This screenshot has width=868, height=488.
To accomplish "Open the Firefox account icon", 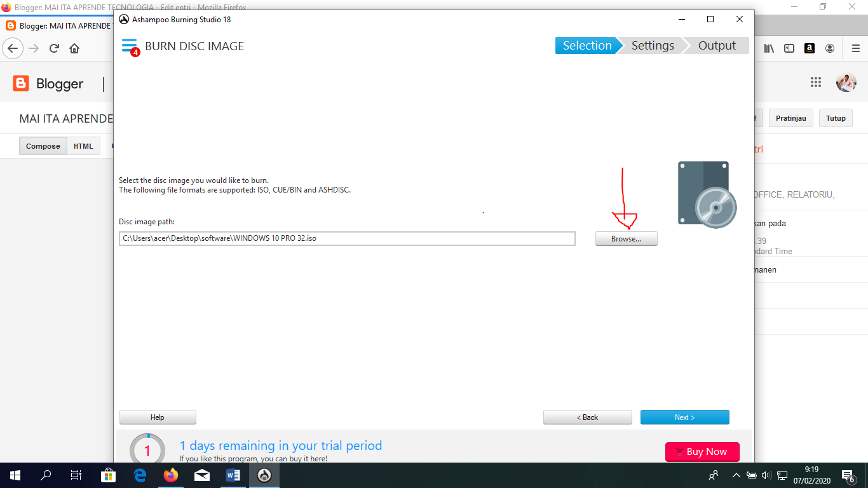I will 830,48.
